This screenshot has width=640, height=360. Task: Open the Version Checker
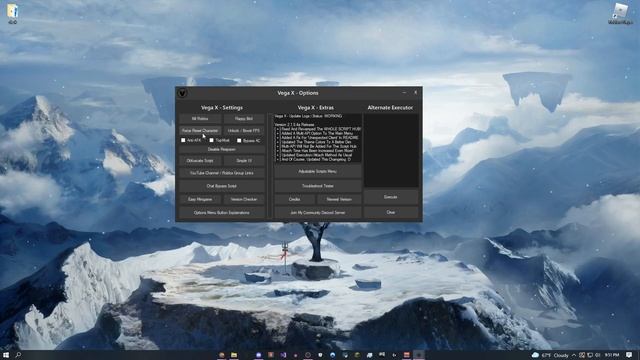pos(244,200)
